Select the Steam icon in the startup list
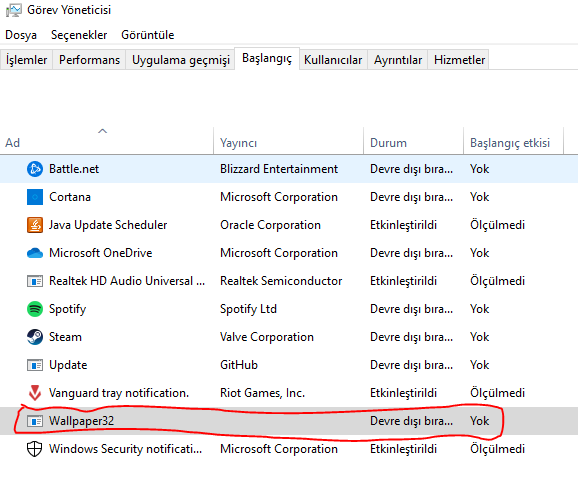Screen dimensions: 578x504 coord(35,337)
